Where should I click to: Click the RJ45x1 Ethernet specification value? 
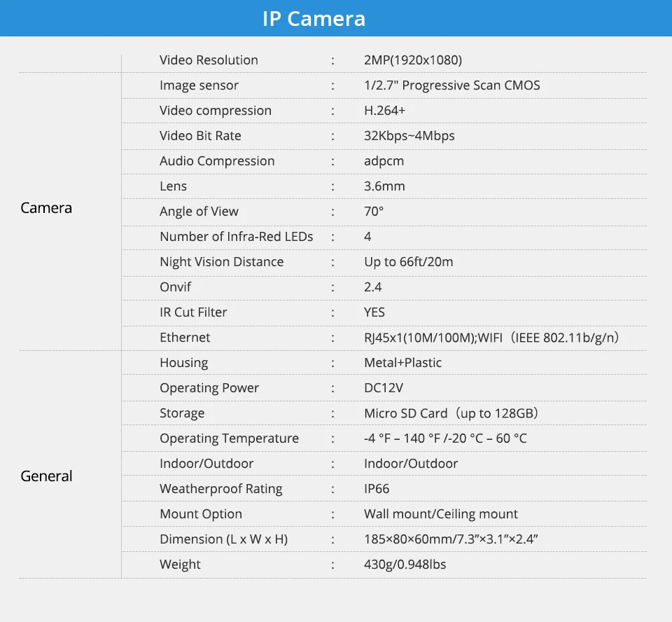point(491,338)
